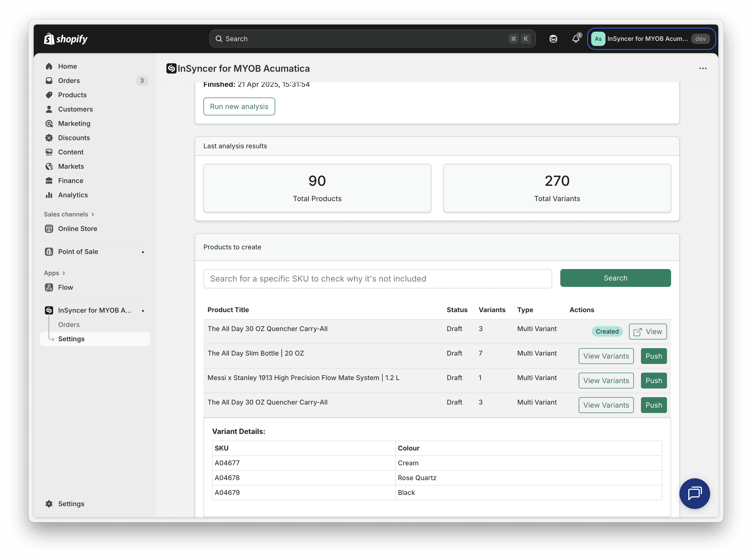This screenshot has height=560, width=752.
Task: Click the 90 Total Products card
Action: click(317, 188)
